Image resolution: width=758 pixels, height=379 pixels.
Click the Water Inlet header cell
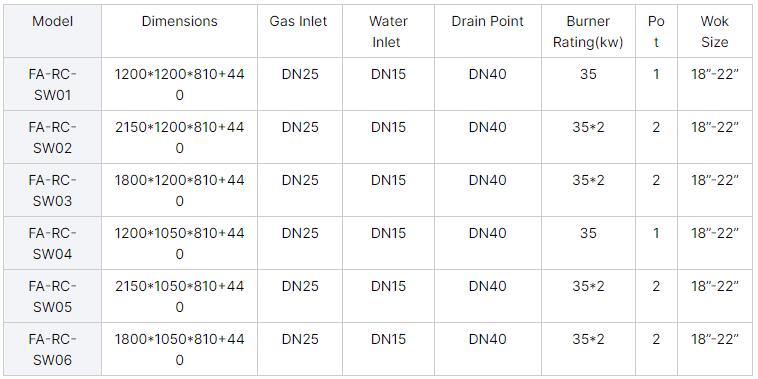point(388,31)
